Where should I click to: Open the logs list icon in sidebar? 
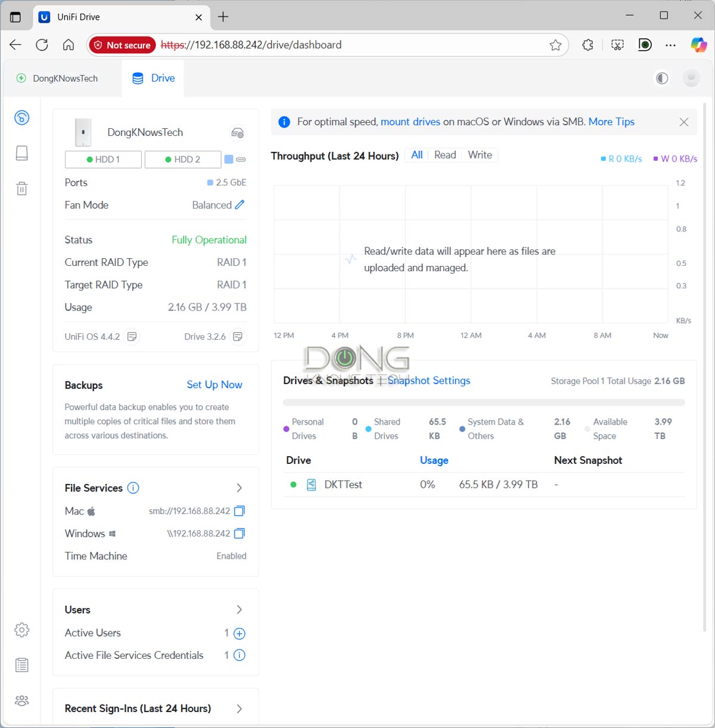click(x=22, y=665)
